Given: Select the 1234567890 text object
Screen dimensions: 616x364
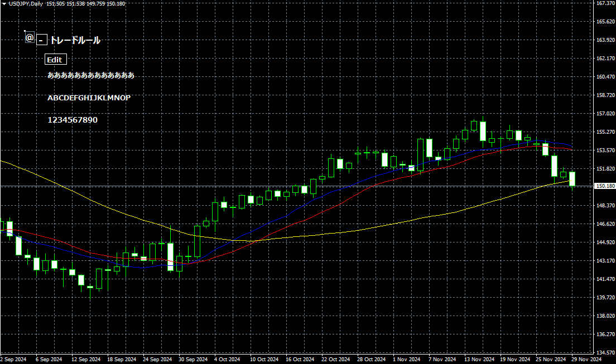Looking at the screenshot, I should point(73,119).
